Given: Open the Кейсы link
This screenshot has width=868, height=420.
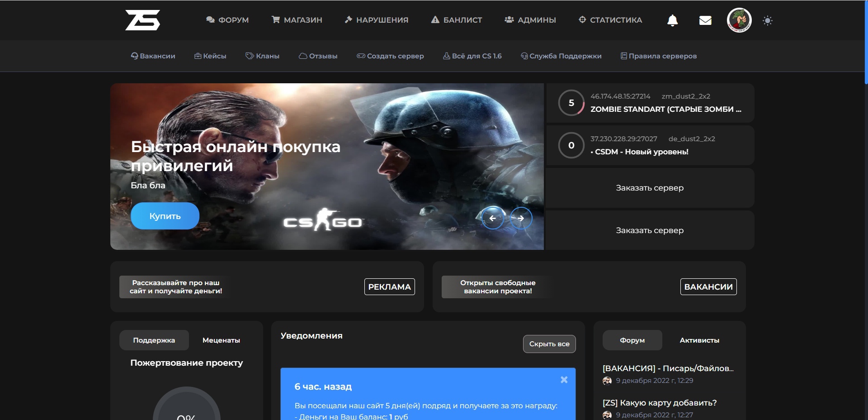Looking at the screenshot, I should tap(210, 56).
